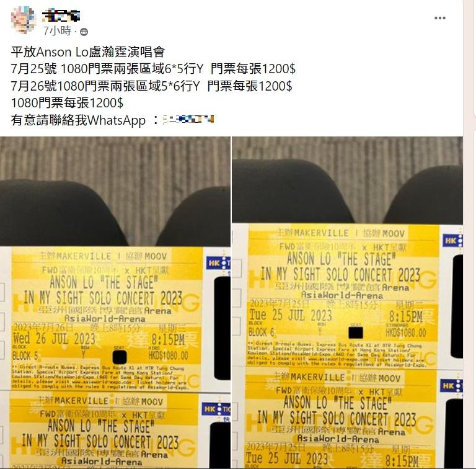
Task: Click the public audience globe icon
Action: coord(84,32)
